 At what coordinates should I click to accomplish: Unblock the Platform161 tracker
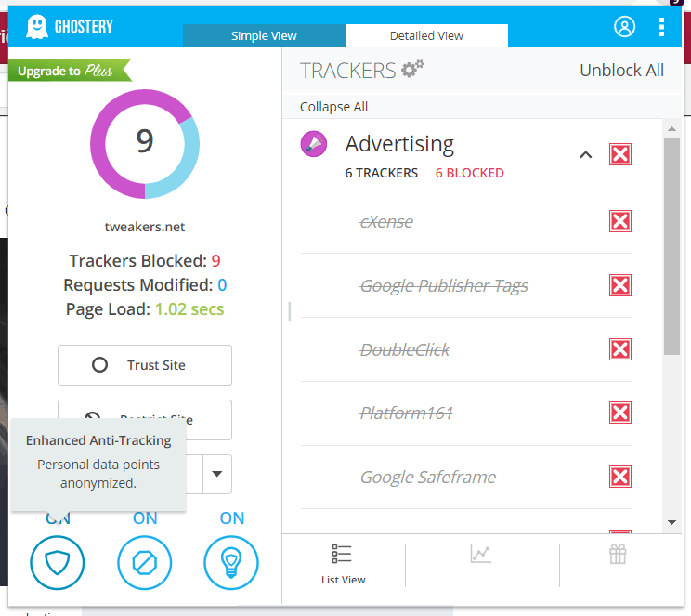click(620, 413)
